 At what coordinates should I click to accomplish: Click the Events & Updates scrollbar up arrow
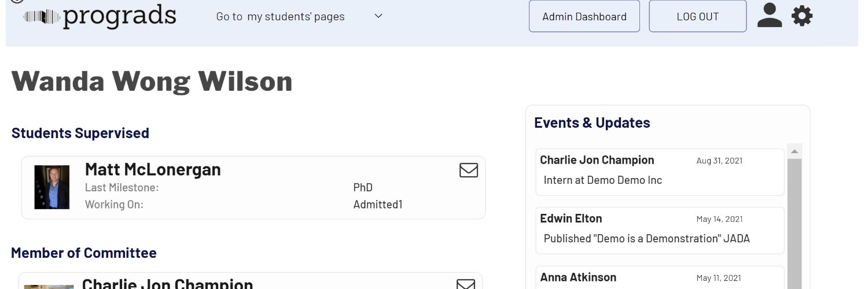pos(795,151)
